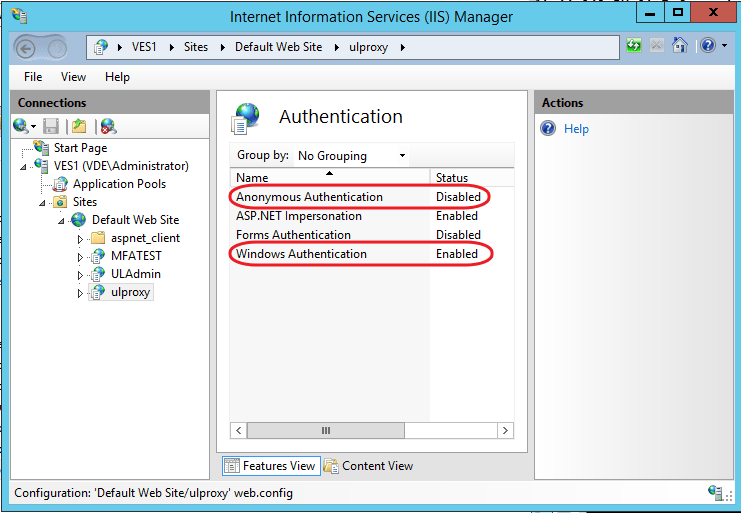Collapse the Default Web Site node
This screenshot has height=513, width=741.
pos(61,221)
